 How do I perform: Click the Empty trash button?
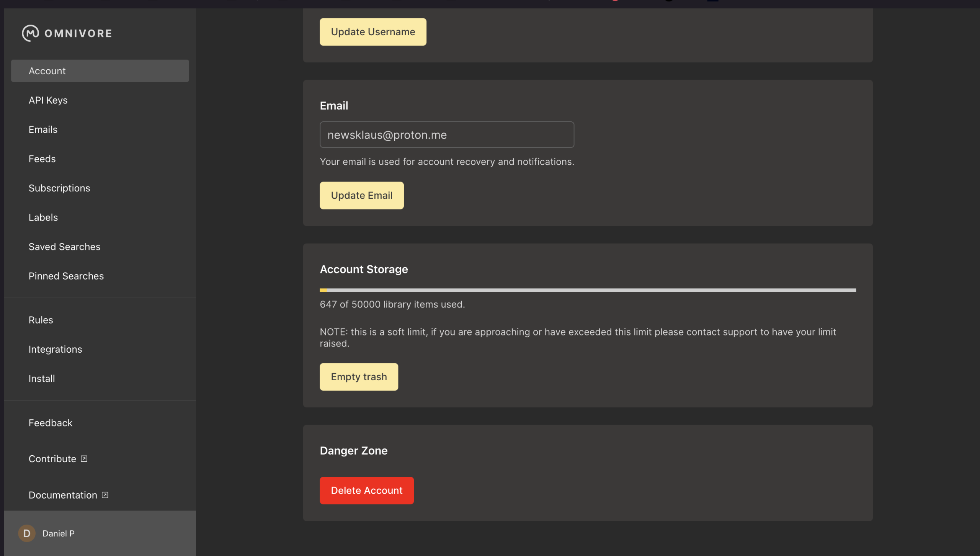click(359, 377)
